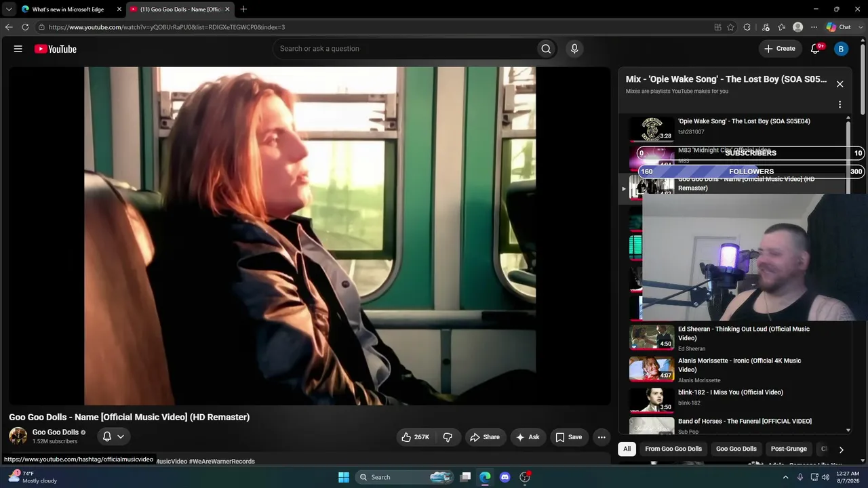The height and width of the screenshot is (488, 868).
Task: Select the Post-Grunge filter chip
Action: pyautogui.click(x=789, y=449)
